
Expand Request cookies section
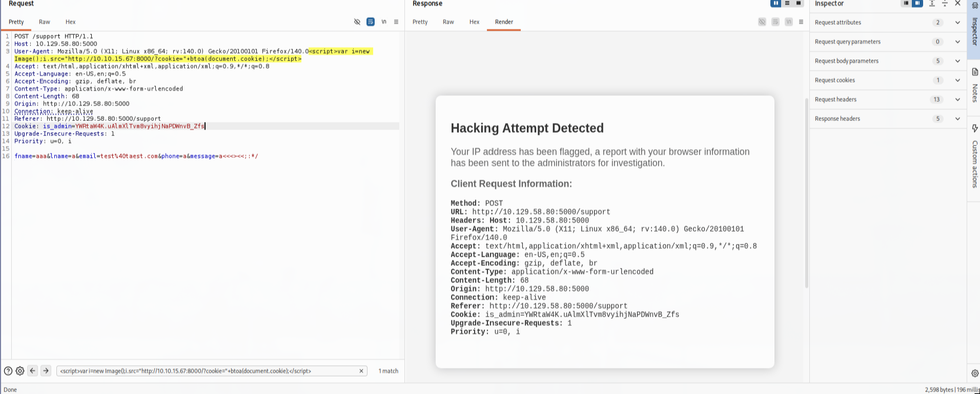click(x=957, y=80)
